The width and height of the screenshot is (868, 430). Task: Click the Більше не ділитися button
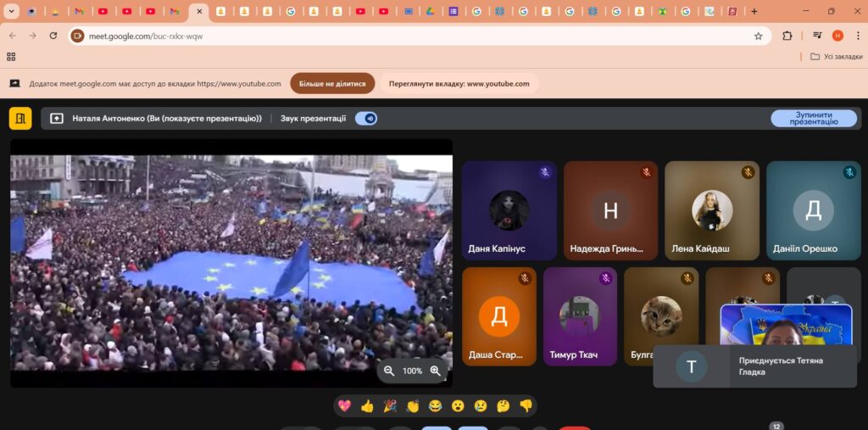[332, 84]
